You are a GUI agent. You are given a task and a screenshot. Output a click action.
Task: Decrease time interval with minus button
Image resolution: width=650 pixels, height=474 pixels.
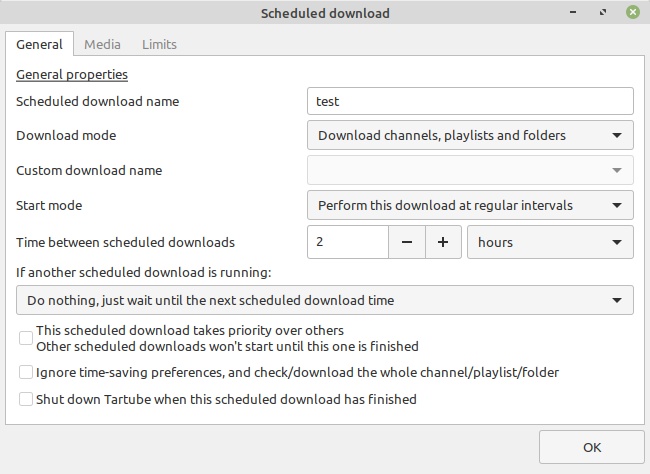point(407,242)
